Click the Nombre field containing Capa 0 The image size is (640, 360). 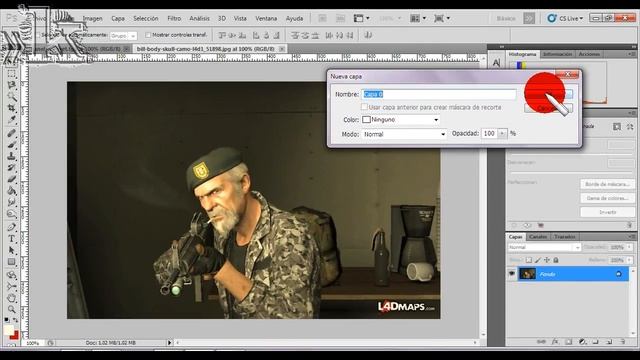tap(439, 94)
